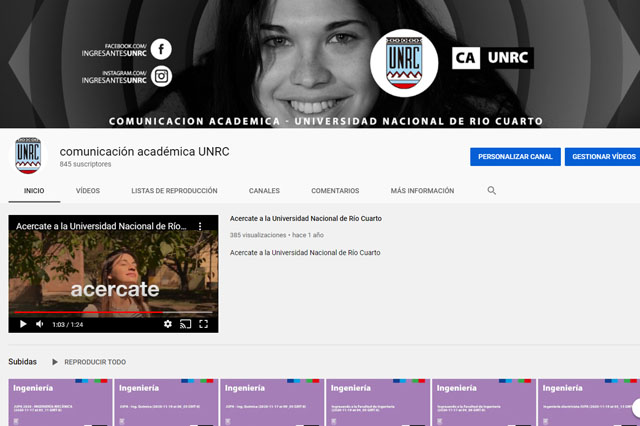Click the Instagram icon in the banner
The height and width of the screenshot is (426, 640).
(x=161, y=76)
